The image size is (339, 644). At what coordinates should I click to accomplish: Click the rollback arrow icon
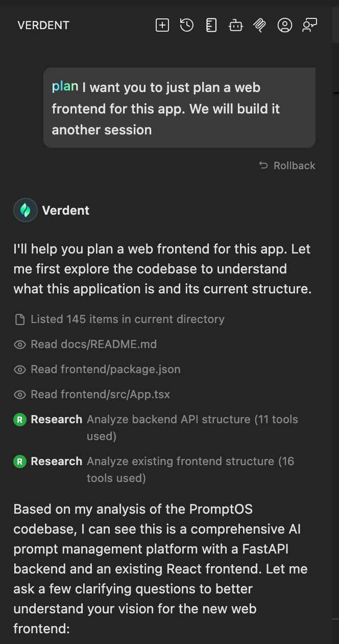coord(263,166)
